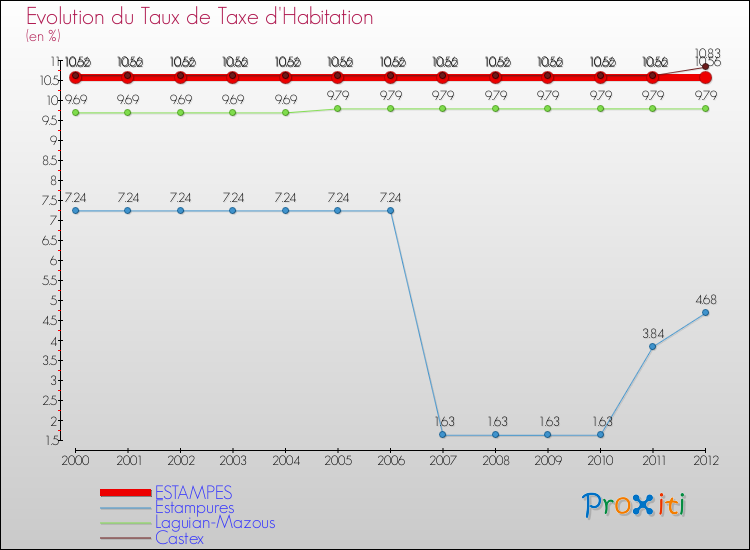Image resolution: width=750 pixels, height=550 pixels.
Task: Click the Estampures 2000 blue data point
Action: coord(76,210)
